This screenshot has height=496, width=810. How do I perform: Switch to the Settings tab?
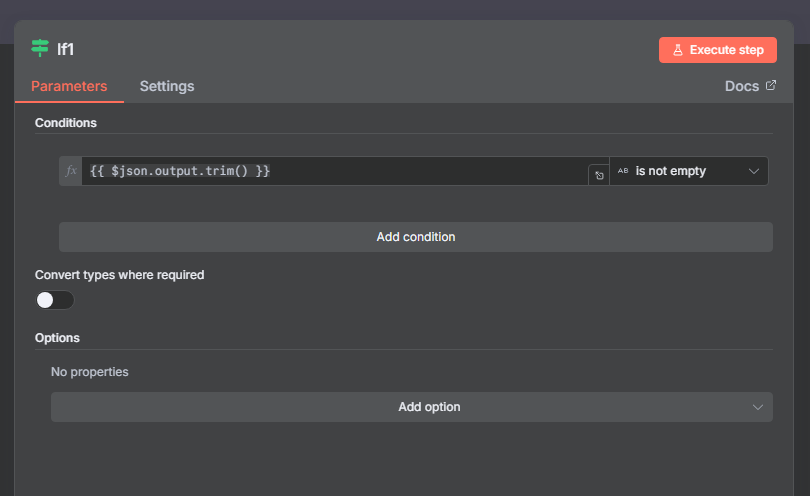(x=167, y=86)
